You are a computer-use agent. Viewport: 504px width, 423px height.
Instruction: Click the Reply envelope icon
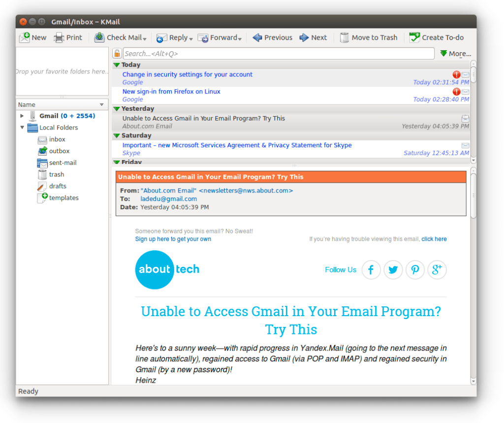click(161, 38)
